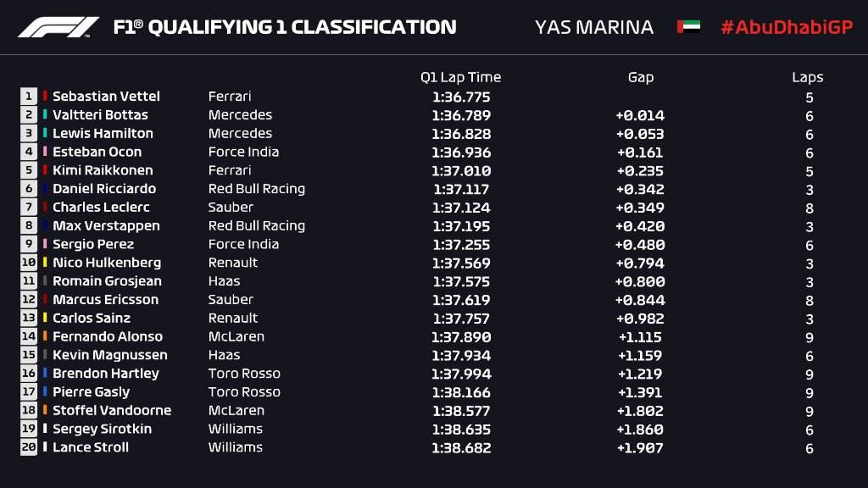This screenshot has width=868, height=488.
Task: Click yellow Renault bar beside Hulkenberg
Action: tap(45, 263)
